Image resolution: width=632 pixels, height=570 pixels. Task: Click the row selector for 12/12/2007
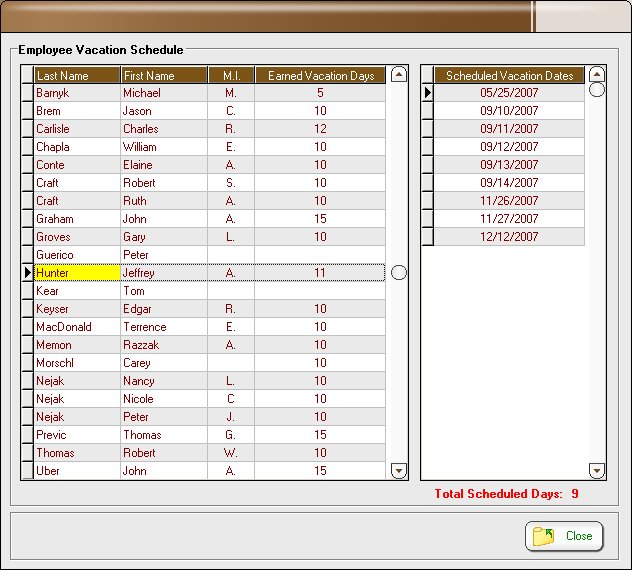point(428,237)
